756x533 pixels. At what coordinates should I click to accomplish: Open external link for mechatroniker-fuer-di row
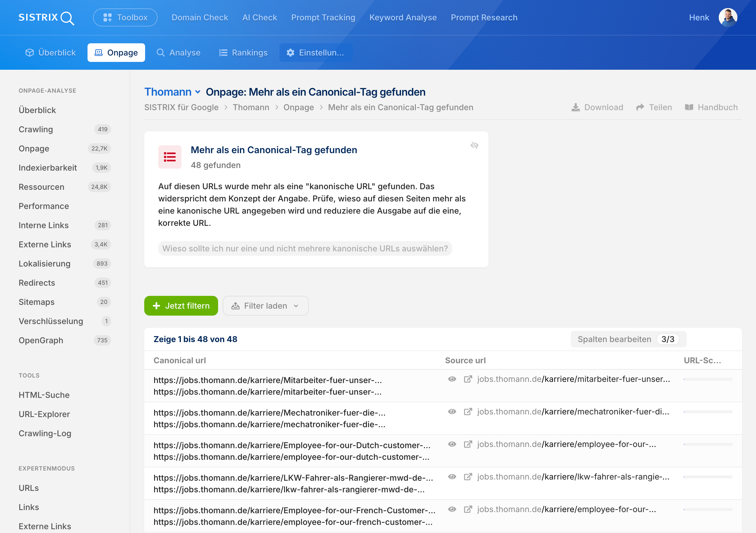point(468,412)
